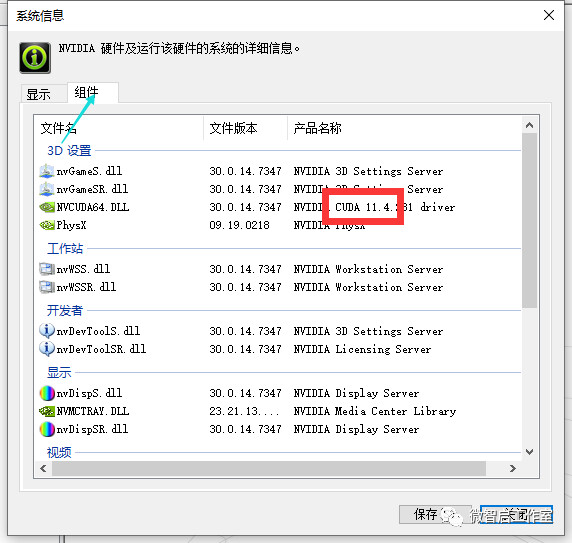Select the NVMCTRAY.DLL file name
The height and width of the screenshot is (543, 572).
pos(93,411)
